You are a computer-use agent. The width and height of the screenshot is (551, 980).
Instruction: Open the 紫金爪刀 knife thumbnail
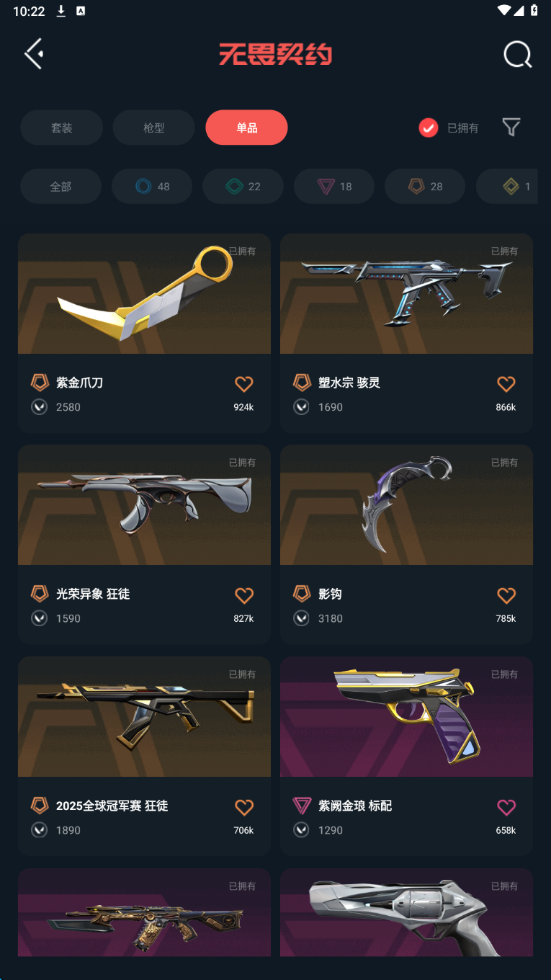[144, 293]
